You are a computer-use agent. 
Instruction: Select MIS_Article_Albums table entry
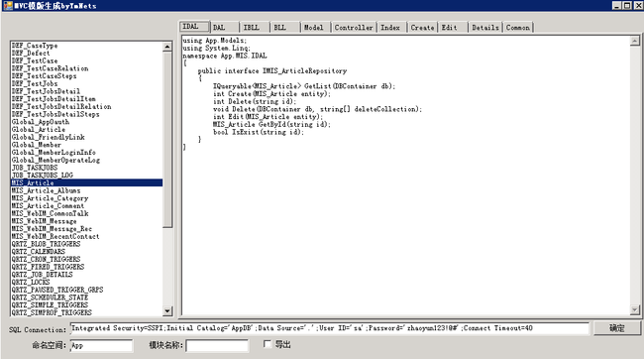pyautogui.click(x=86, y=190)
